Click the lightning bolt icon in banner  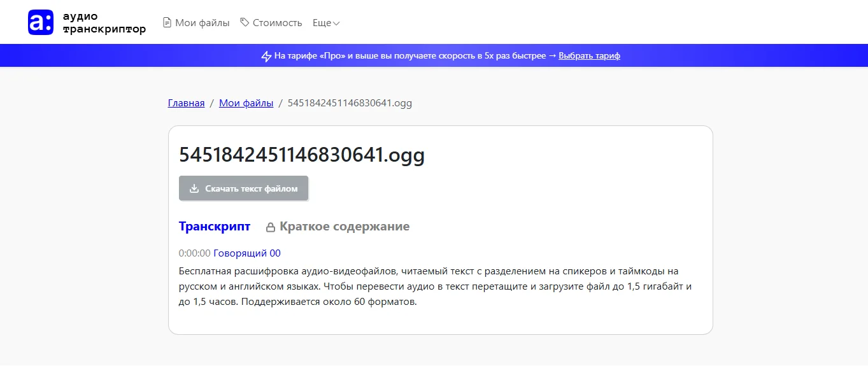click(266, 56)
